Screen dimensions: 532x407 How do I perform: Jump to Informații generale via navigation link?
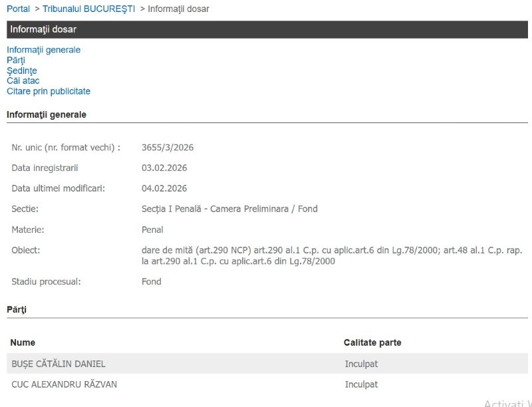43,50
